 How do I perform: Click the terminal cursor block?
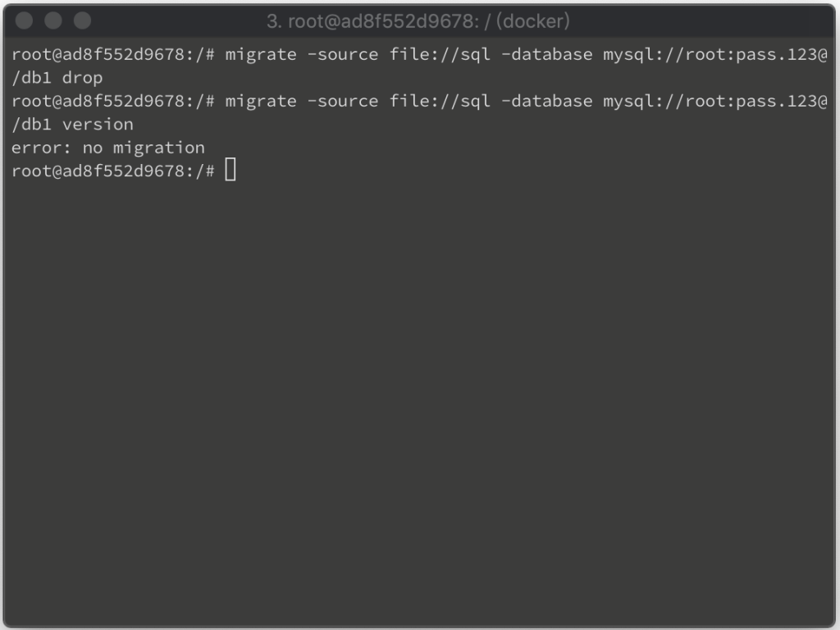click(231, 170)
